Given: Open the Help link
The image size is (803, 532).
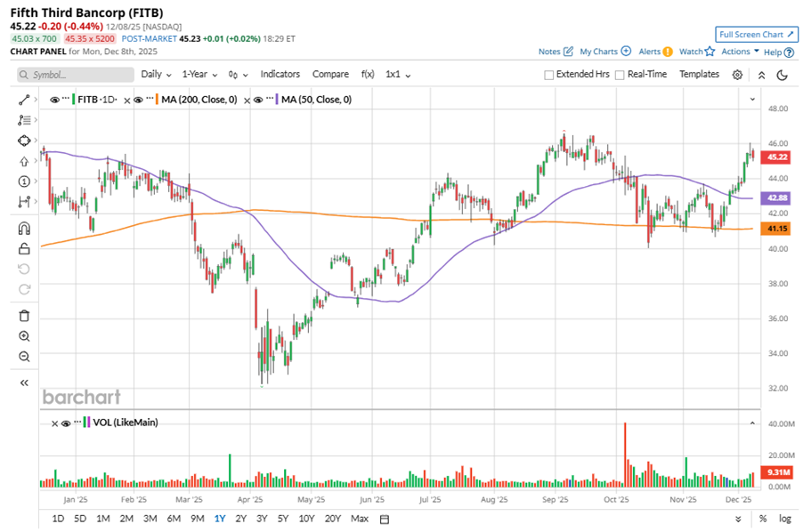Looking at the screenshot, I should point(779,52).
